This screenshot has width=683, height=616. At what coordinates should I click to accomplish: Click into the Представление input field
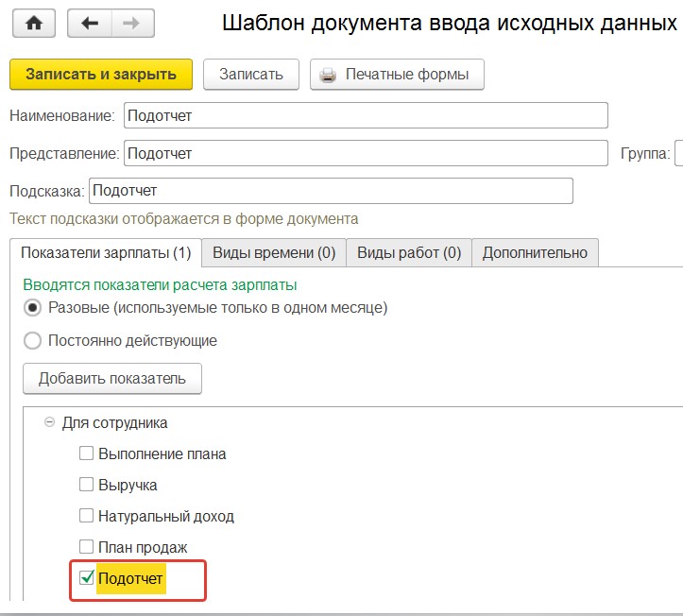tap(366, 153)
